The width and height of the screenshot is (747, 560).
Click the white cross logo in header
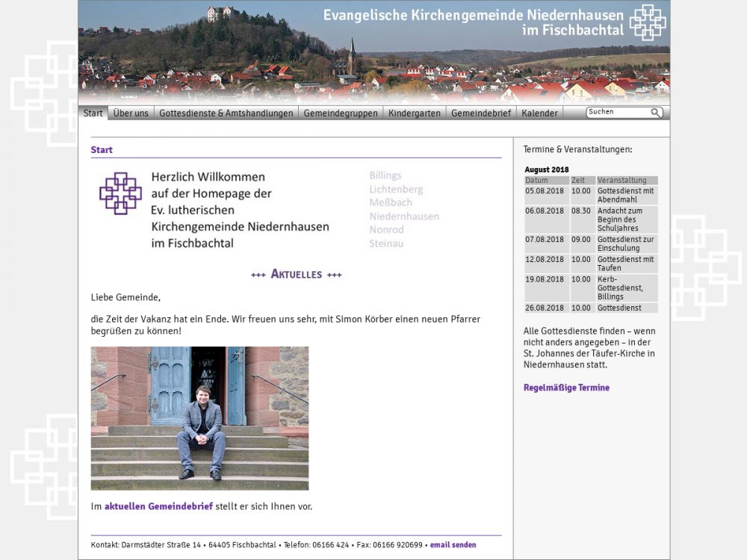(x=647, y=22)
